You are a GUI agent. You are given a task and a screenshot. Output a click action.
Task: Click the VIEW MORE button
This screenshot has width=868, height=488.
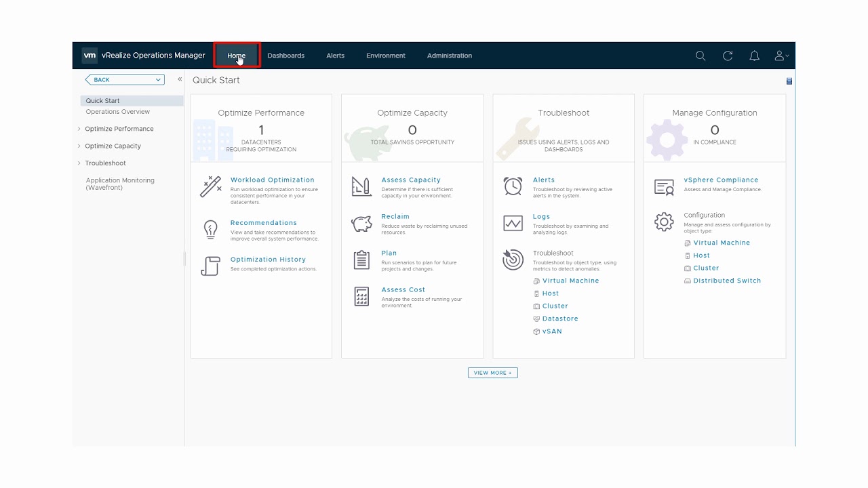tap(492, 373)
